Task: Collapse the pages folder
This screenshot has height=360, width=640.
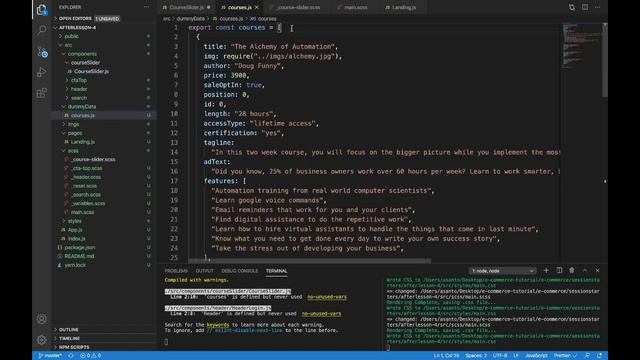Action: [75, 133]
